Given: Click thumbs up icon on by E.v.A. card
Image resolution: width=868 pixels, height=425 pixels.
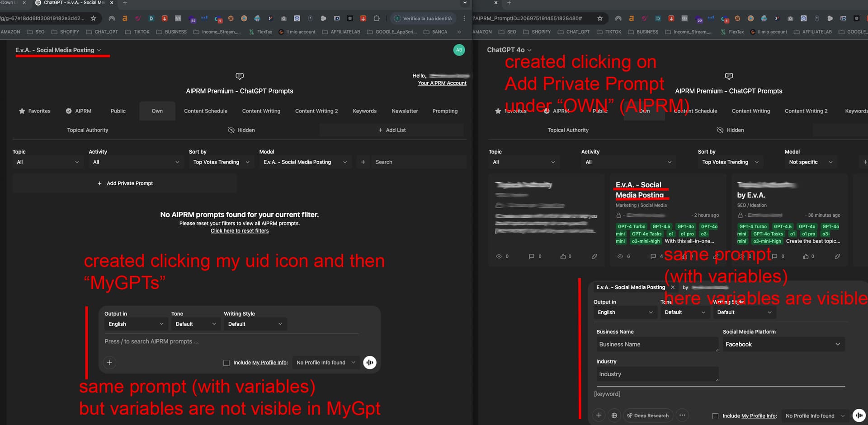Looking at the screenshot, I should tap(806, 257).
